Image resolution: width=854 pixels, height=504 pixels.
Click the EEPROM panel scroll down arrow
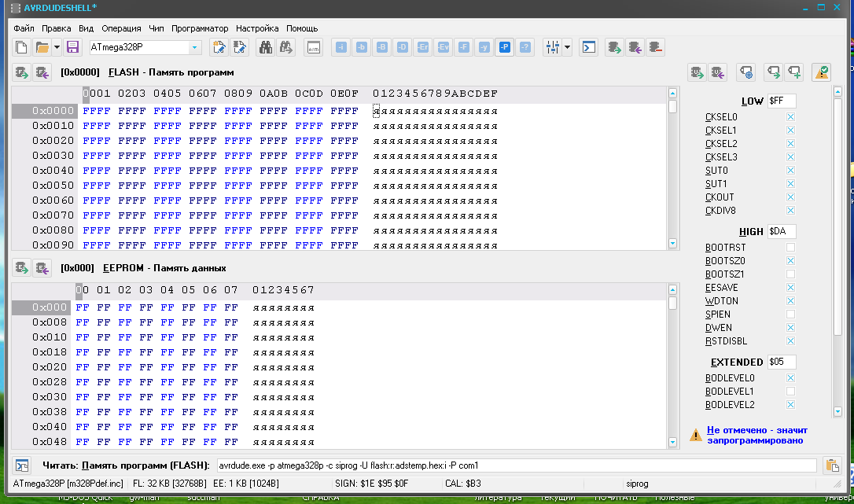(x=672, y=443)
